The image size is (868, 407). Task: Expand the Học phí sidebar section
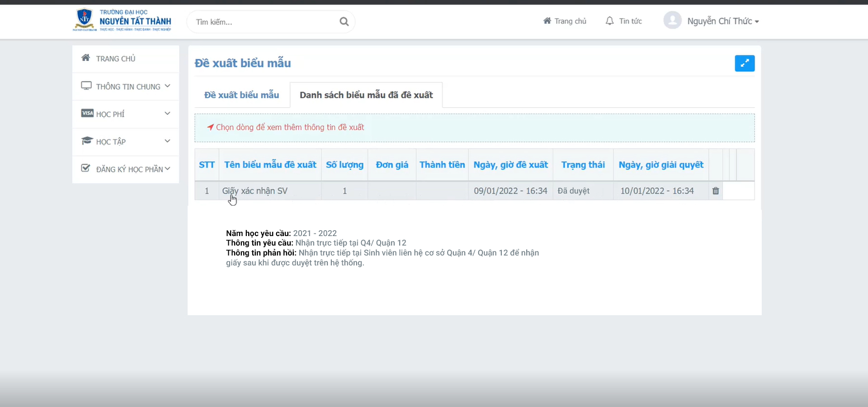pos(126,114)
